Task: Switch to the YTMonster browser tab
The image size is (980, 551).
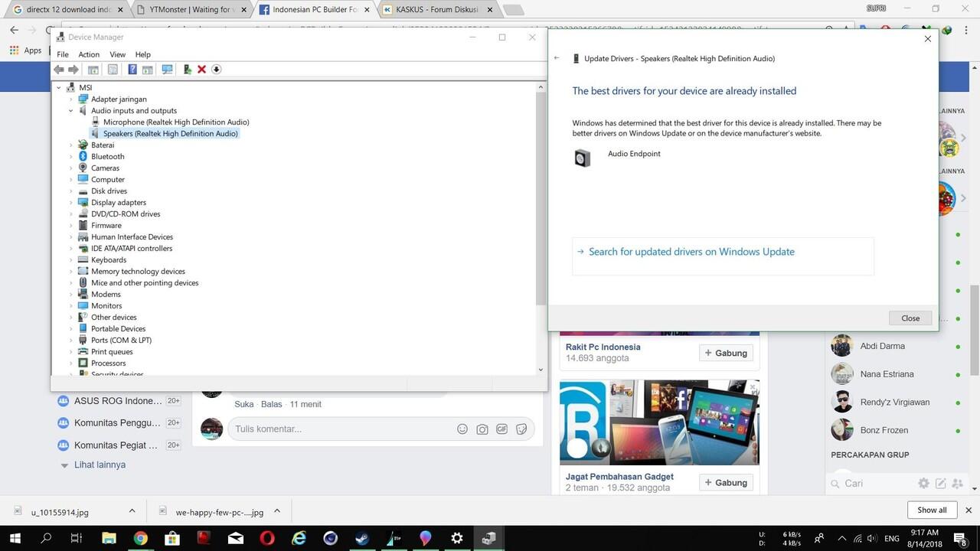Action: click(191, 10)
